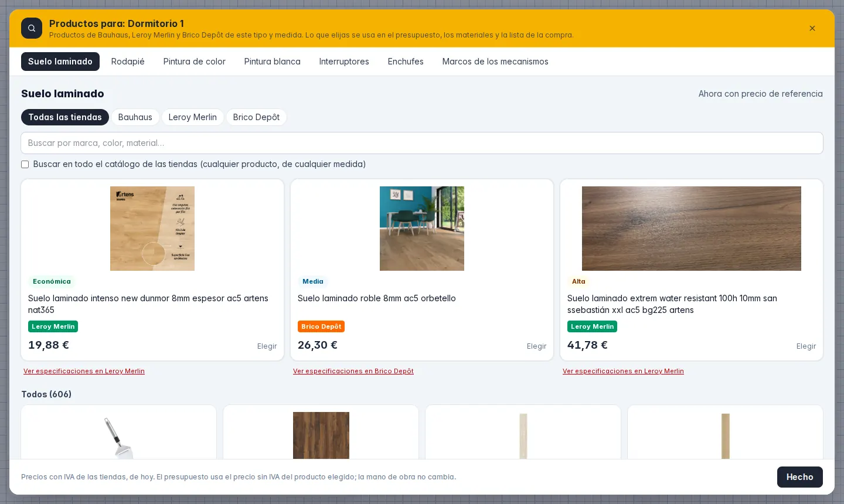844x504 pixels.
Task: Go to the Interruptores tab
Action: coord(344,62)
